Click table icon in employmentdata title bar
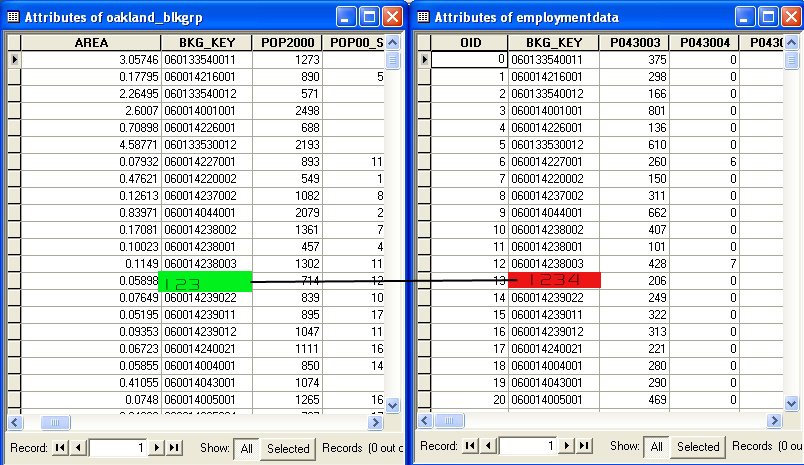Image resolution: width=804 pixels, height=465 pixels. [x=423, y=17]
